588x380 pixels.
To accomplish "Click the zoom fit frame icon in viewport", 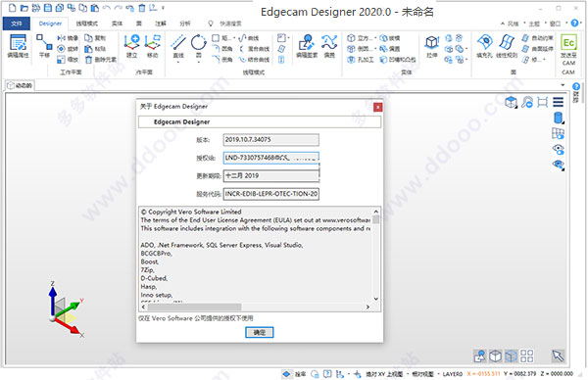I will click(542, 102).
